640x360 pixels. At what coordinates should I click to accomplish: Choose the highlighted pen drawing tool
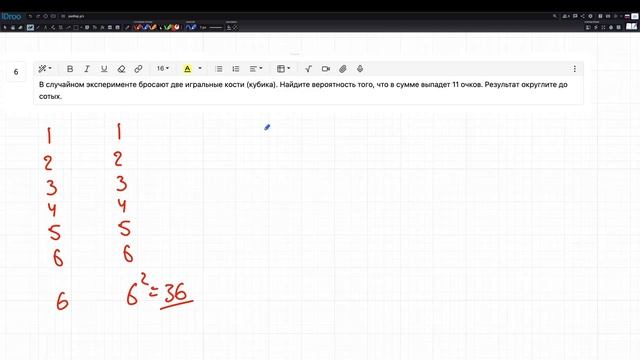point(31,27)
